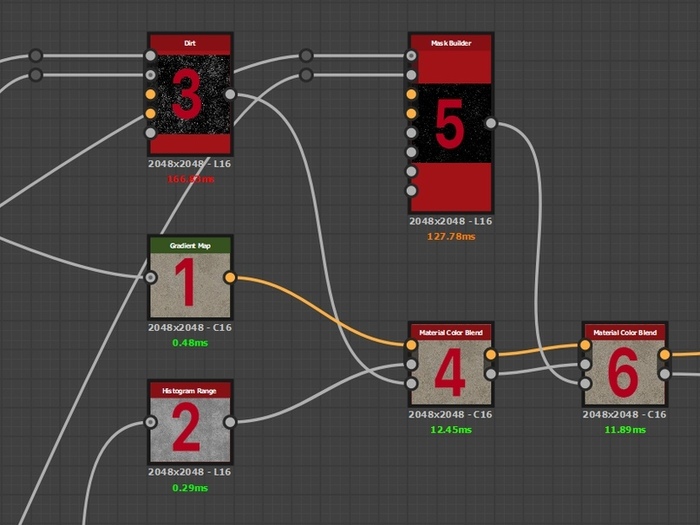Select the Dirt node thumbnail labeled 3

click(x=189, y=96)
